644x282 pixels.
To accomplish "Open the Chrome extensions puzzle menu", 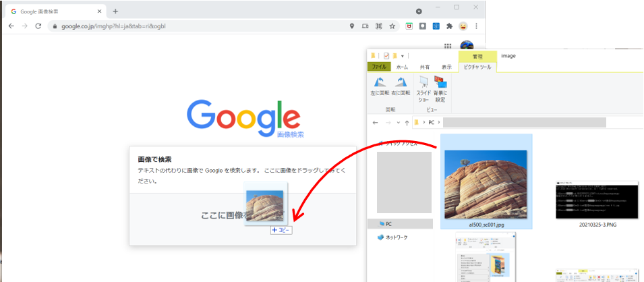I will 449,26.
